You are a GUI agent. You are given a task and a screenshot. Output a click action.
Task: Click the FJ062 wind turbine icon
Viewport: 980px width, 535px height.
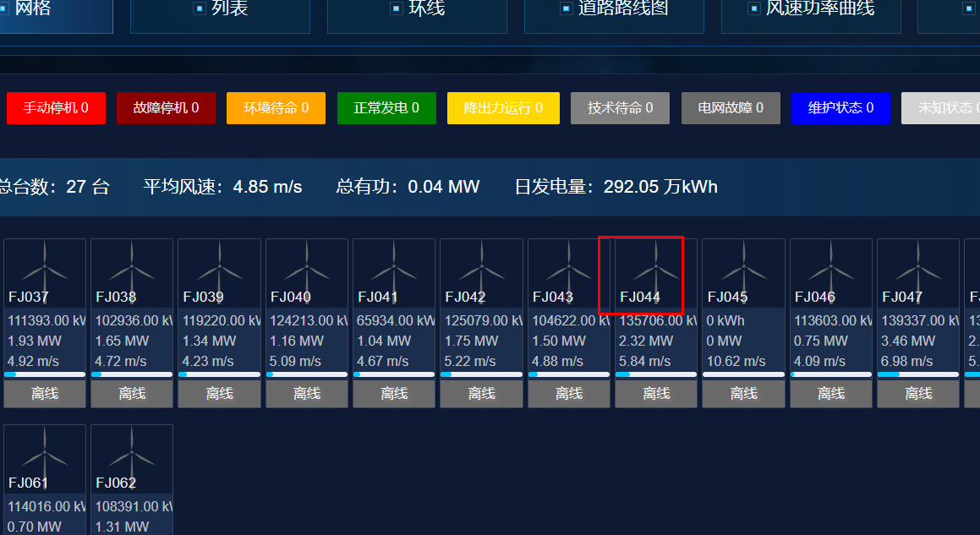[x=132, y=450]
